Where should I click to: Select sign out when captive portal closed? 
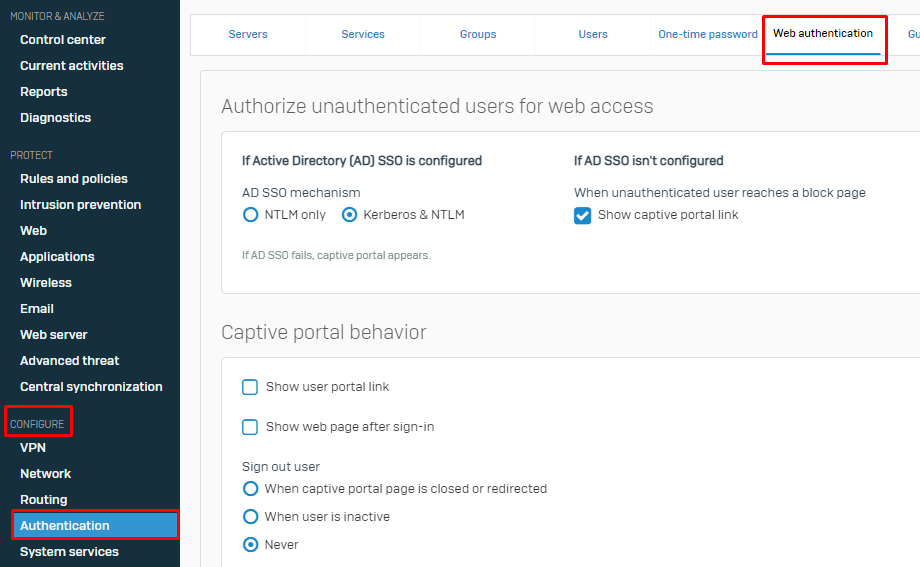(x=250, y=489)
